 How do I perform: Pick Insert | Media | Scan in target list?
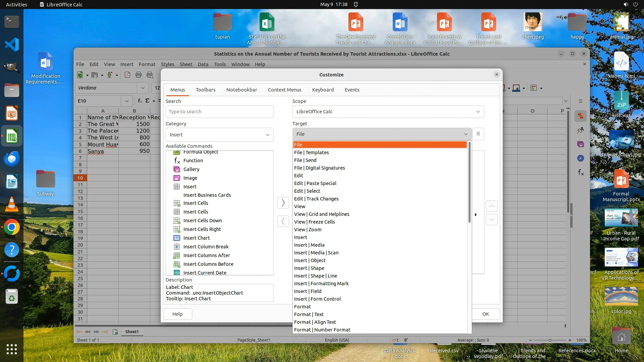(316, 253)
